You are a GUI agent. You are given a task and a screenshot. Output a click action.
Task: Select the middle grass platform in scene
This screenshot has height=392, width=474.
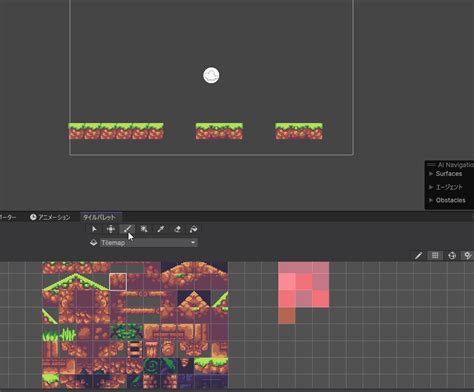[219, 131]
